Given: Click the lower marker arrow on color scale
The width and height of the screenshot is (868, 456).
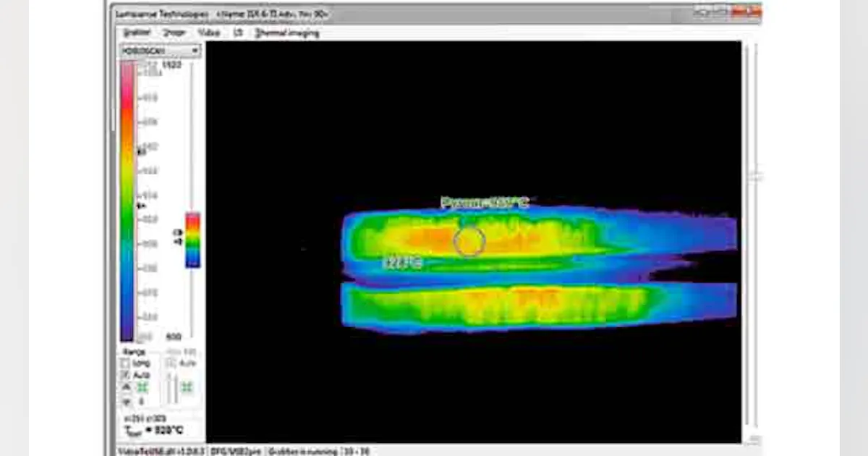Looking at the screenshot, I should point(141,206).
